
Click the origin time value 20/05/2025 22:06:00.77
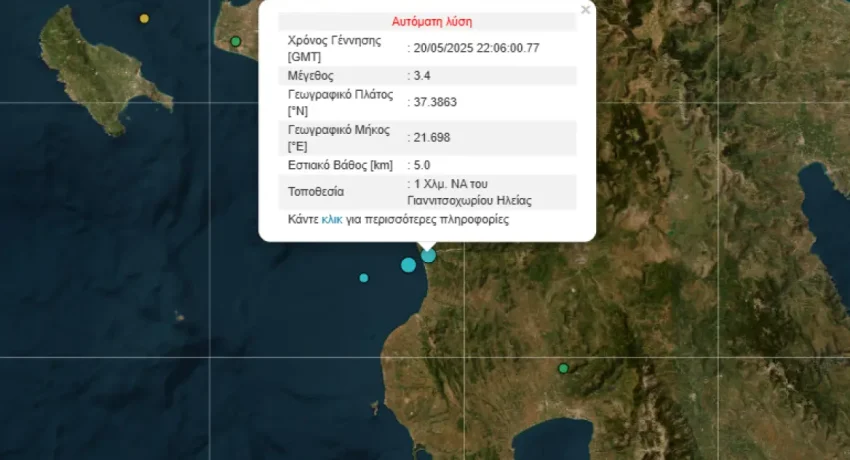[x=480, y=48]
